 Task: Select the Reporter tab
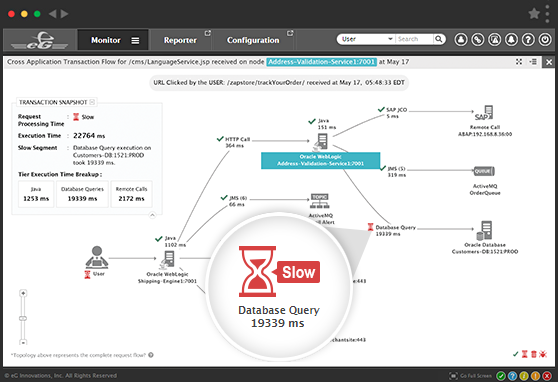[x=180, y=40]
